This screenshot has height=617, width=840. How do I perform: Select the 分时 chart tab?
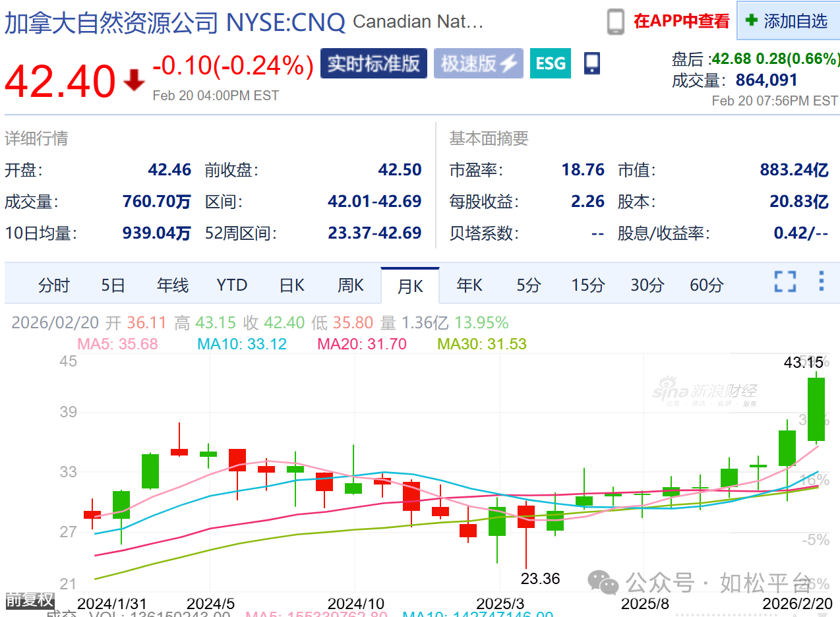[x=54, y=285]
